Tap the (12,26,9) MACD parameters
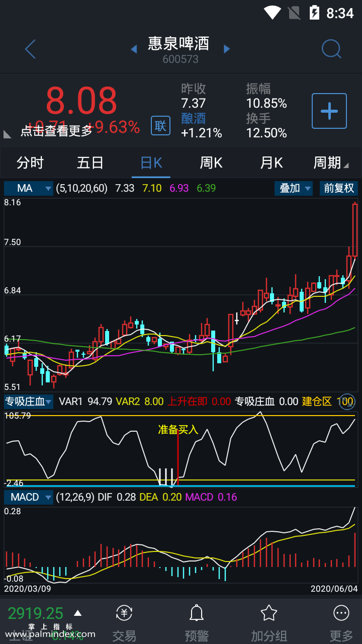This screenshot has height=644, width=362. (75, 497)
